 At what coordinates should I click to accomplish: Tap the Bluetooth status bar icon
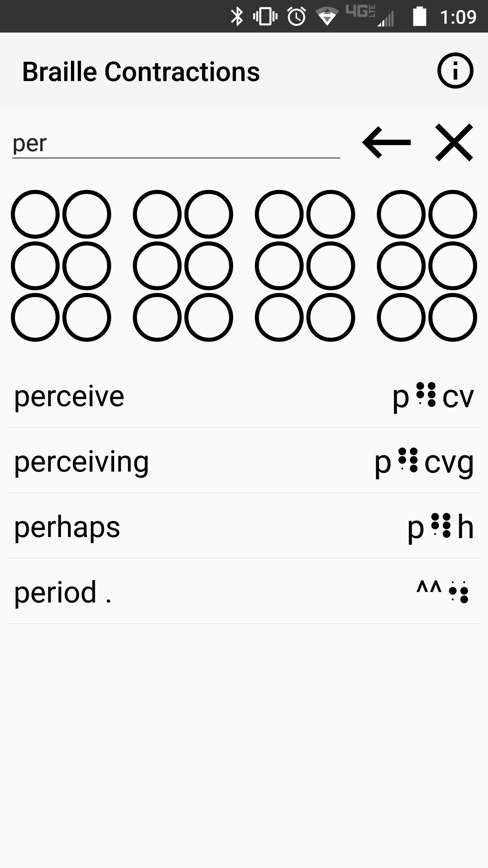pos(237,16)
